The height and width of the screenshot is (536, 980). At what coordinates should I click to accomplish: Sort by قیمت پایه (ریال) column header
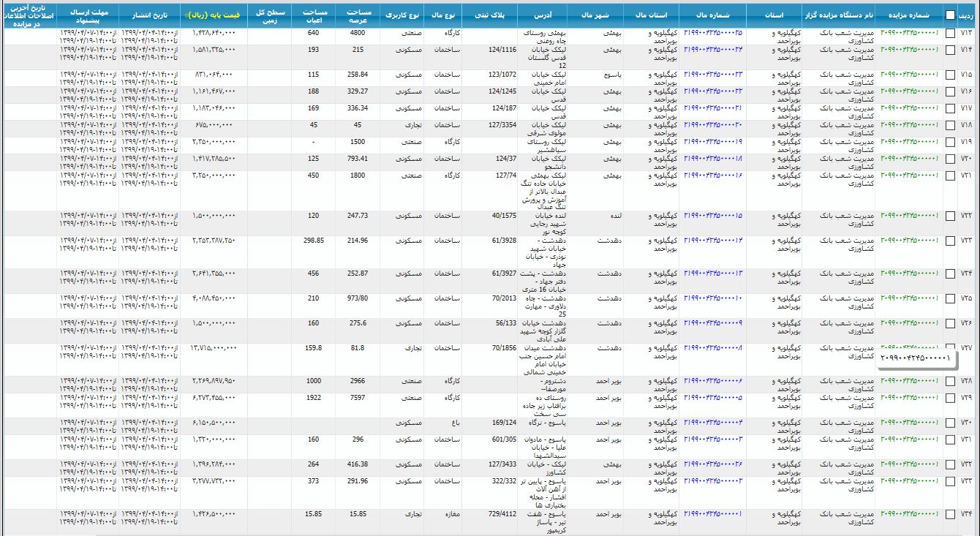tap(213, 15)
